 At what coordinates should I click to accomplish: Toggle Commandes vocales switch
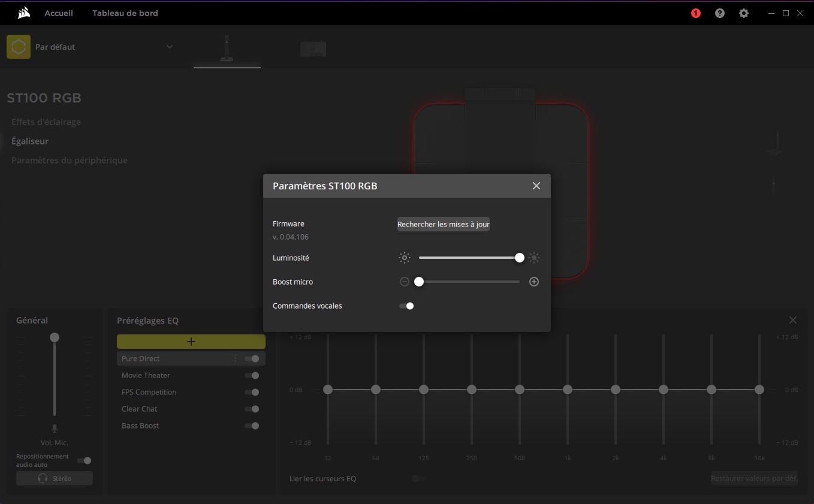coord(406,306)
